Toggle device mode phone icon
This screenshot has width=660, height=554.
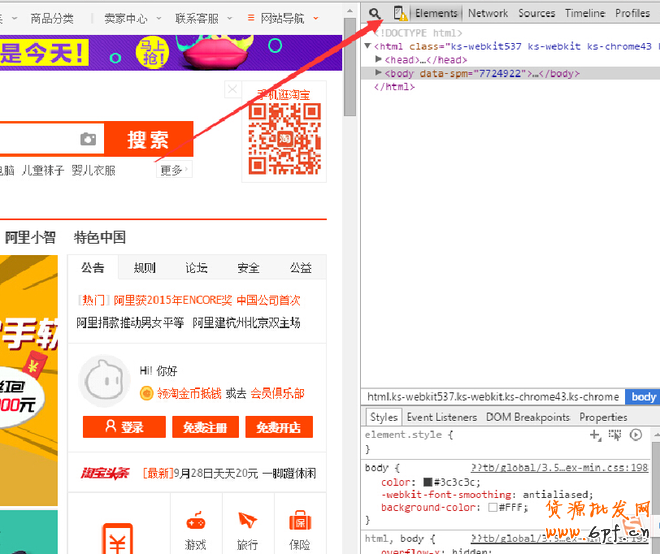(x=400, y=13)
